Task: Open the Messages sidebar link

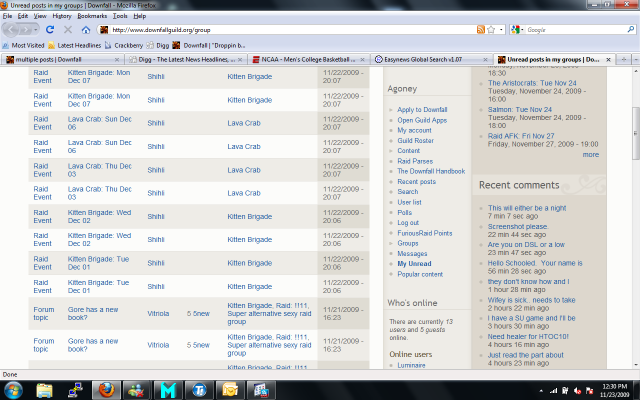Action: click(x=412, y=253)
